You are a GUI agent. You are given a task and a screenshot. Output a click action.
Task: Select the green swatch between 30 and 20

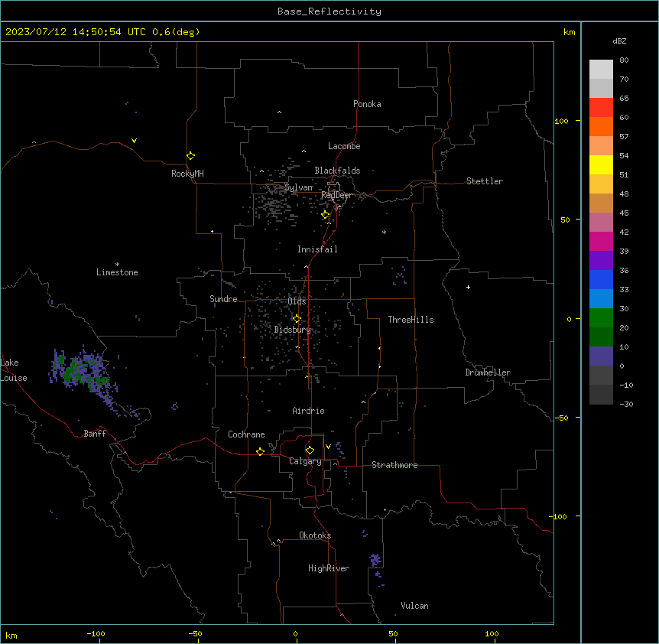coord(601,318)
